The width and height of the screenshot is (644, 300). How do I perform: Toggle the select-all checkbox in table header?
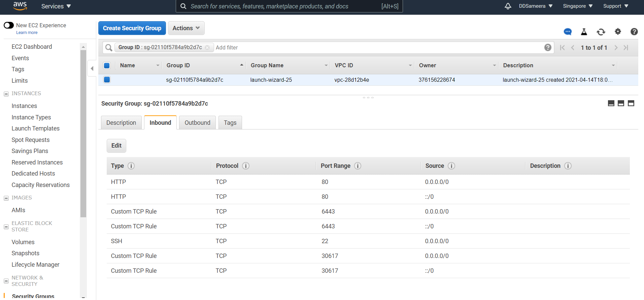click(107, 66)
